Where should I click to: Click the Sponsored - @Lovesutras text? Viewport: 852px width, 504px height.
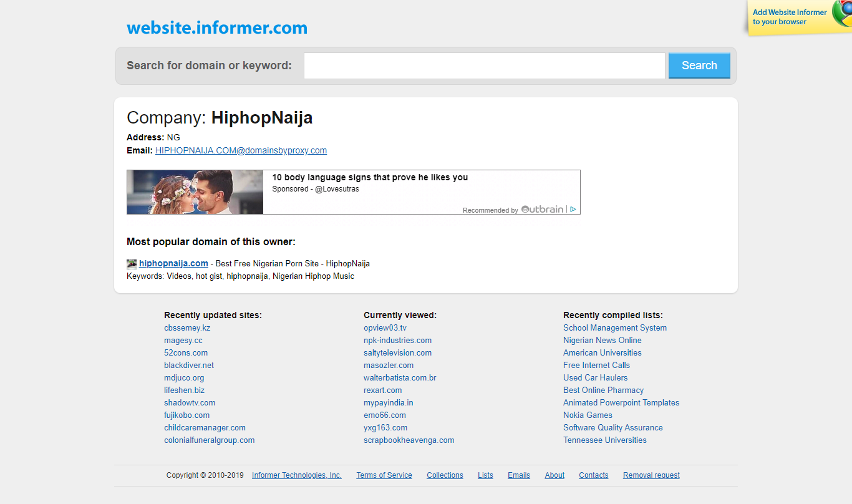click(x=316, y=189)
